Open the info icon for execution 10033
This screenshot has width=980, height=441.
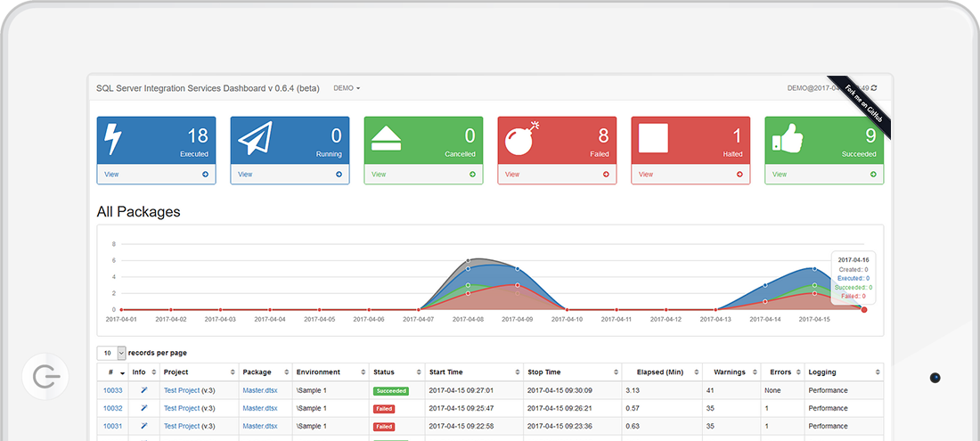[143, 390]
